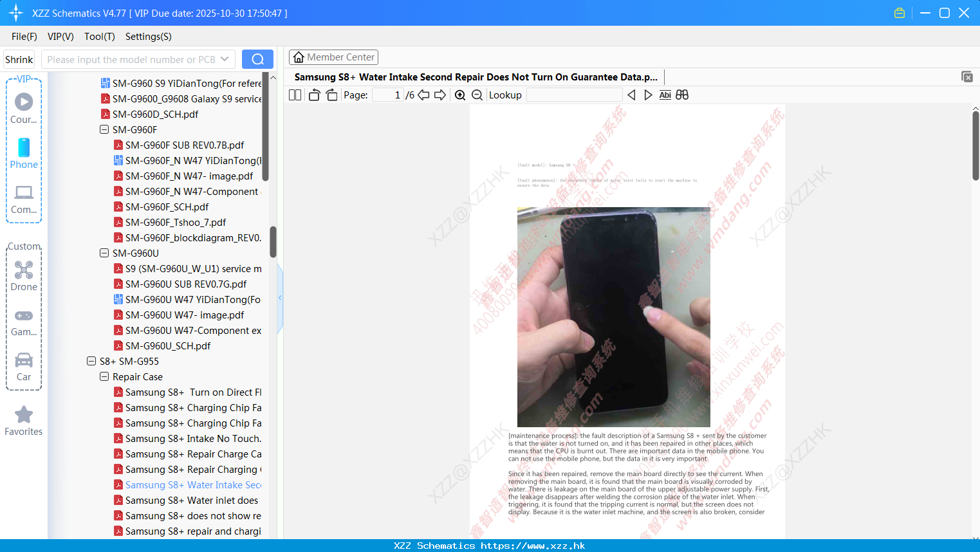
Task: Collapse the SM-G960U tree node
Action: pos(104,253)
